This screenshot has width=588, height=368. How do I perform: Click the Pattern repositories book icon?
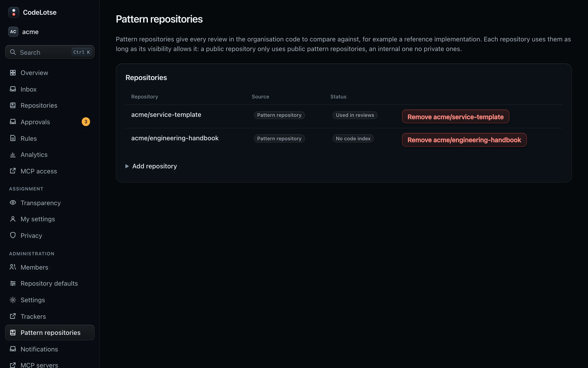click(x=13, y=333)
